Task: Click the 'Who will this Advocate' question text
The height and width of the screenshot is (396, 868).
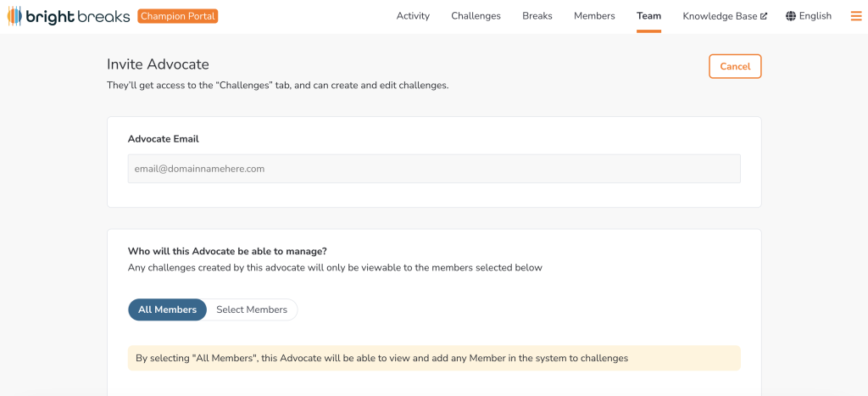Action: [x=227, y=251]
